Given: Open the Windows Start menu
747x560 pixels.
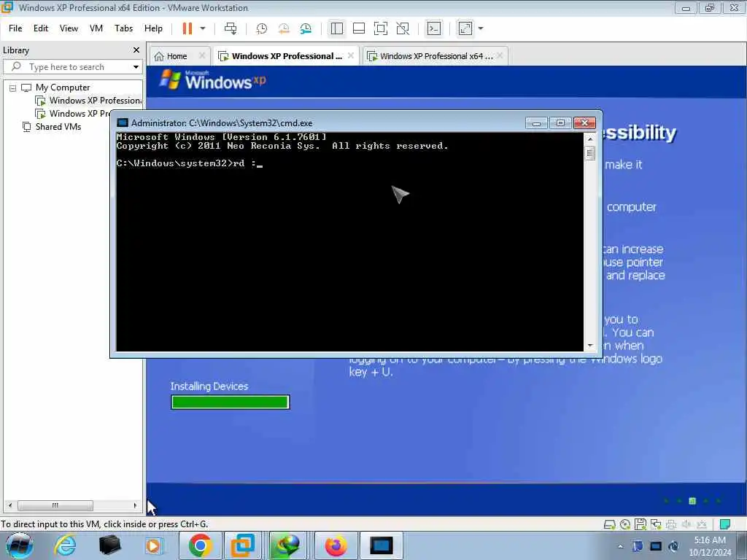Looking at the screenshot, I should 19,545.
